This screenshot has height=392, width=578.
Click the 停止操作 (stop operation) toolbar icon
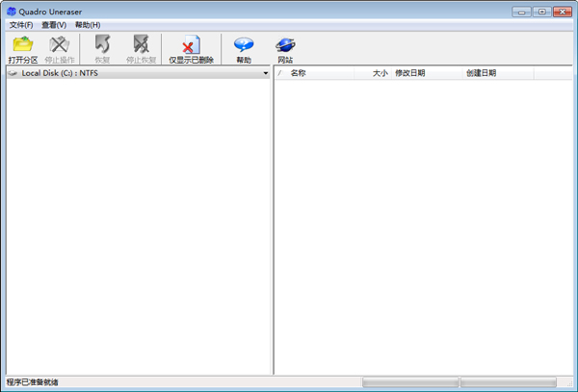(x=60, y=44)
